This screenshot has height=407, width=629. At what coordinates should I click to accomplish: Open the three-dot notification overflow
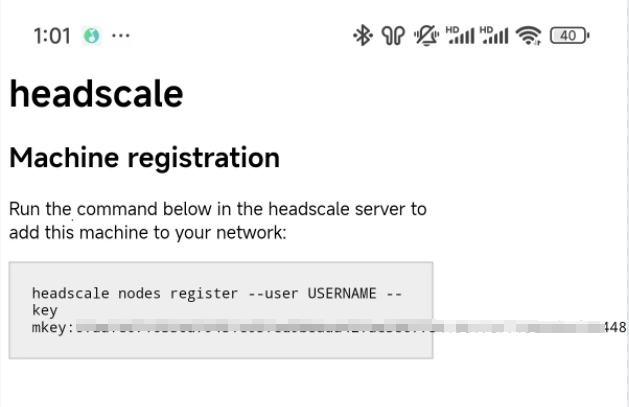pyautogui.click(x=121, y=36)
